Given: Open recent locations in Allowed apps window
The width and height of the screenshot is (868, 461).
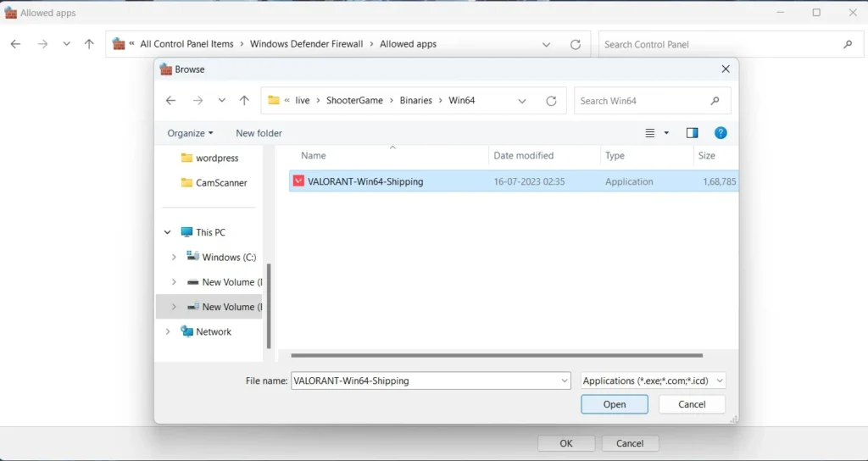Looking at the screenshot, I should tap(66, 44).
